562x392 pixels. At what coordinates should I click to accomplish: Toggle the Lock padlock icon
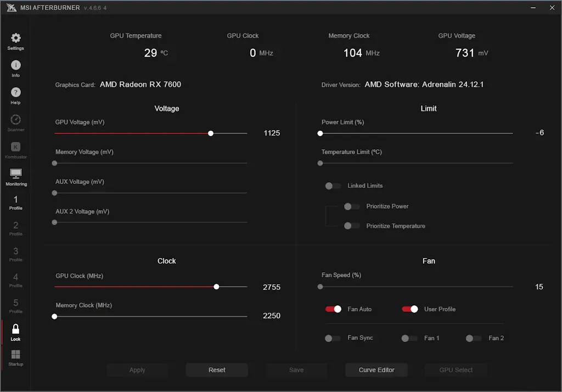coord(16,329)
